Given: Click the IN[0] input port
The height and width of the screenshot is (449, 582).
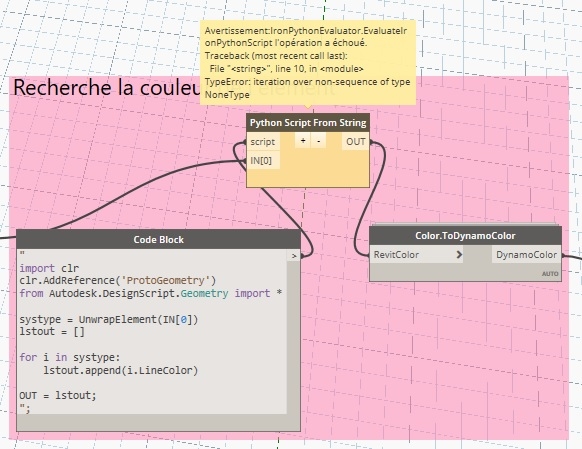Looking at the screenshot, I should click(x=263, y=161).
